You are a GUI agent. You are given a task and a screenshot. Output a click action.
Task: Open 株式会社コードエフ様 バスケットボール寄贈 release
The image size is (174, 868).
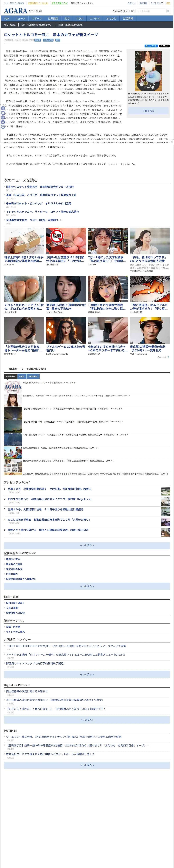50,754
